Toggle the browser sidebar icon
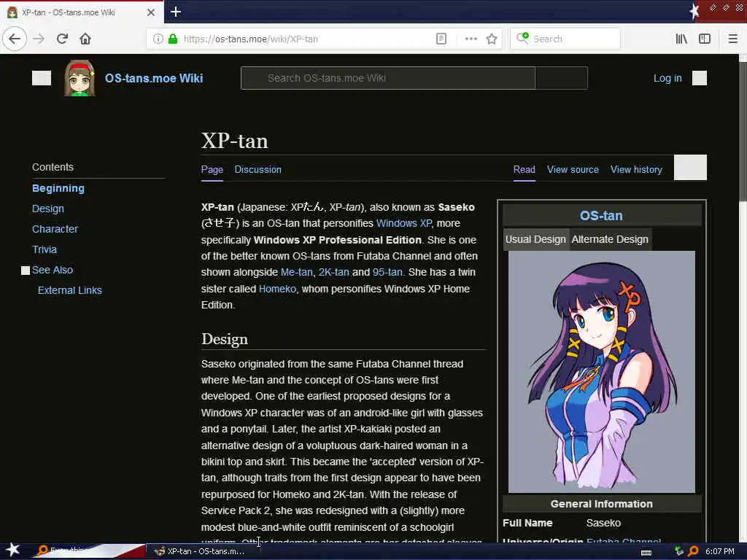 click(x=705, y=39)
